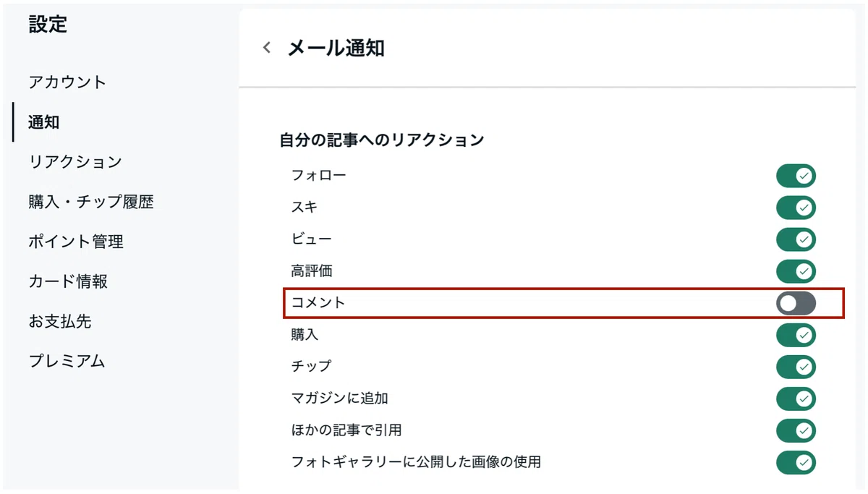Image resolution: width=868 pixels, height=494 pixels.
Task: Go to 購入・チップ履歴 in sidebar
Action: (x=91, y=202)
